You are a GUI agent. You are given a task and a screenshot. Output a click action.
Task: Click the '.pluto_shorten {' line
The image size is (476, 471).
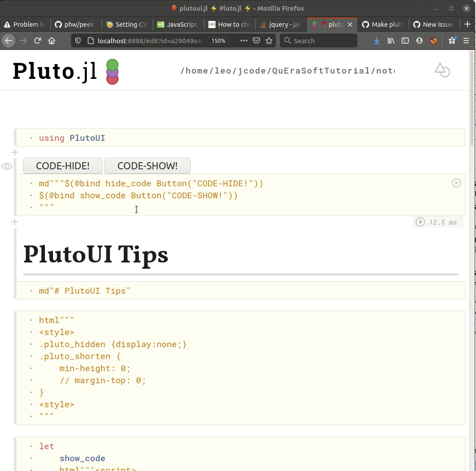[x=80, y=356]
